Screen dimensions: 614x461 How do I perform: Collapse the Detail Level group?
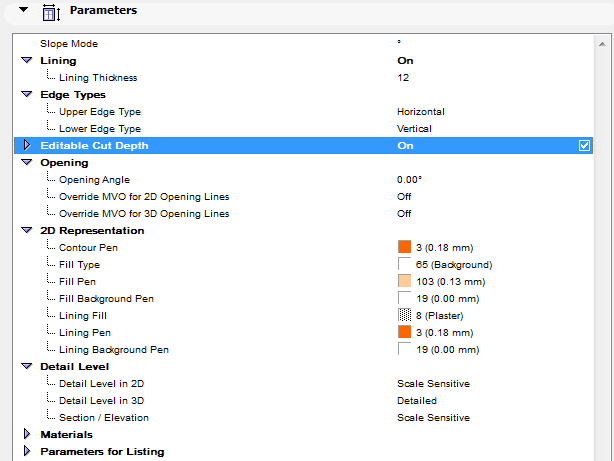pos(27,367)
